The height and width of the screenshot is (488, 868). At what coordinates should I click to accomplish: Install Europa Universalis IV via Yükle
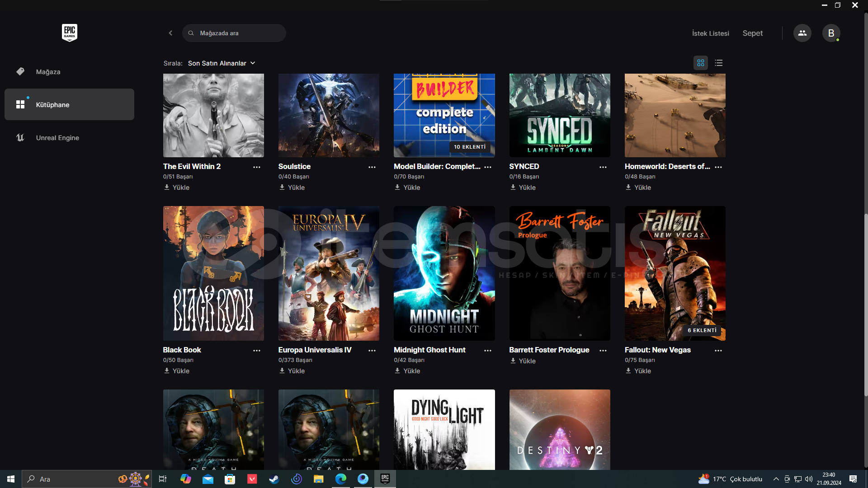[x=292, y=371]
